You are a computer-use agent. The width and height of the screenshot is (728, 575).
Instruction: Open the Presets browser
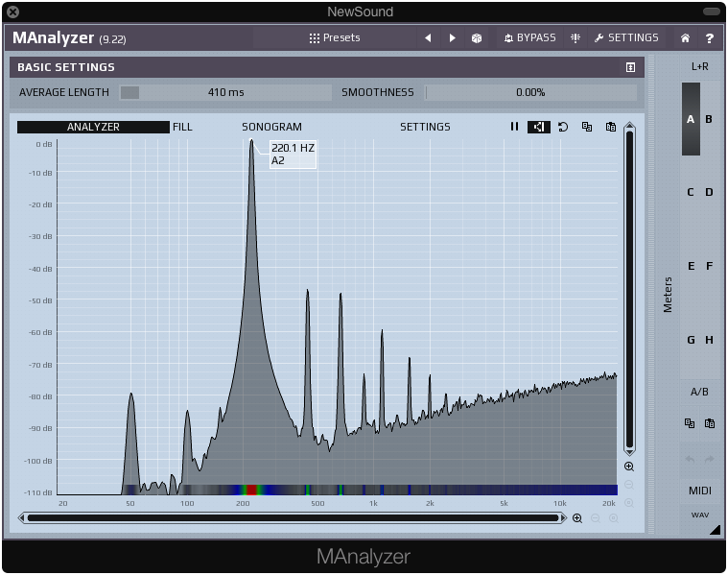[x=335, y=37]
